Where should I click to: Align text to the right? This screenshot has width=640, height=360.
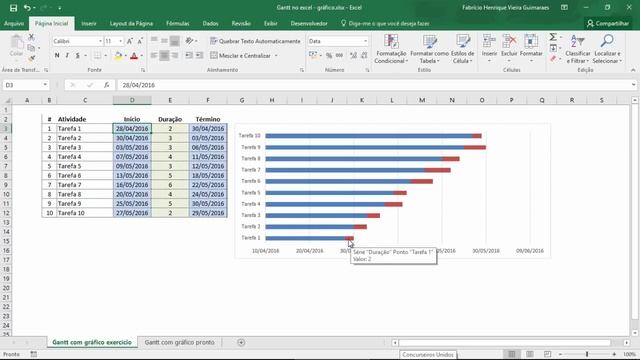(x=174, y=56)
